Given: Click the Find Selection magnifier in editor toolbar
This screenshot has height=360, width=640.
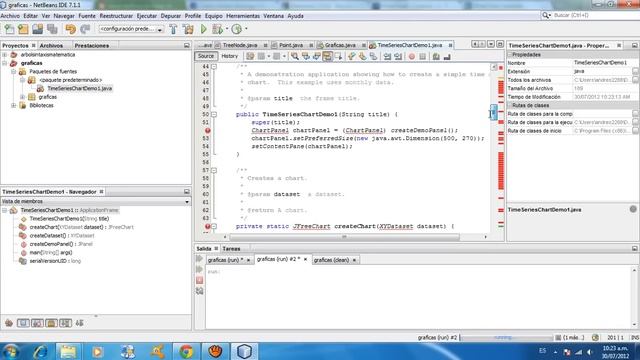Looking at the screenshot, I should (294, 56).
